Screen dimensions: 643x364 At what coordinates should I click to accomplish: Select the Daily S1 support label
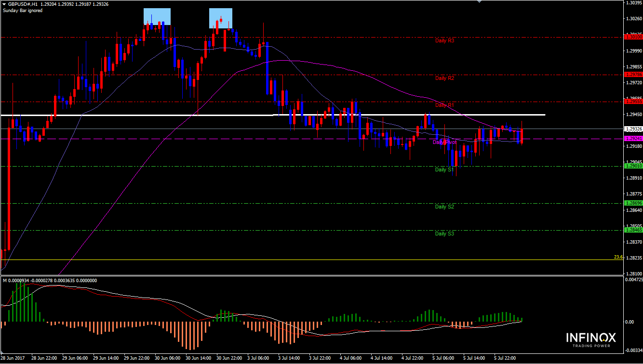coord(444,169)
